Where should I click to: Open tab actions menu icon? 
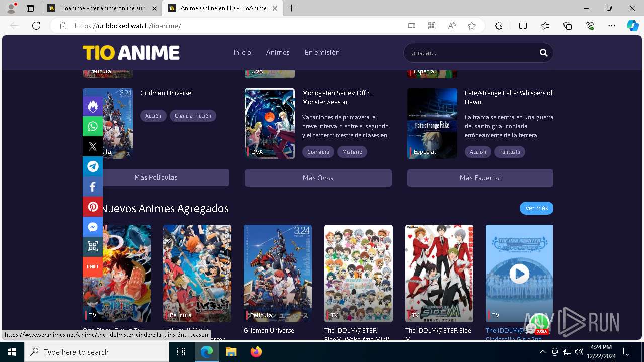[30, 8]
